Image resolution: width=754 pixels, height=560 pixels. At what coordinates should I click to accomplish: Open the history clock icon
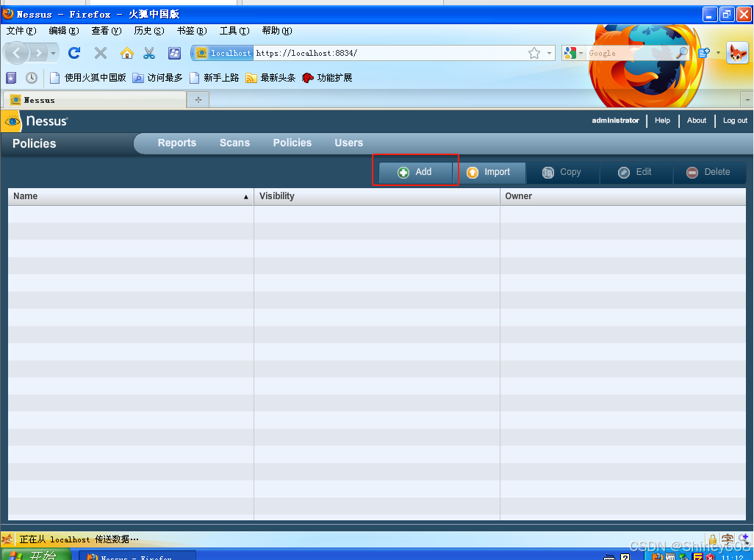point(32,77)
